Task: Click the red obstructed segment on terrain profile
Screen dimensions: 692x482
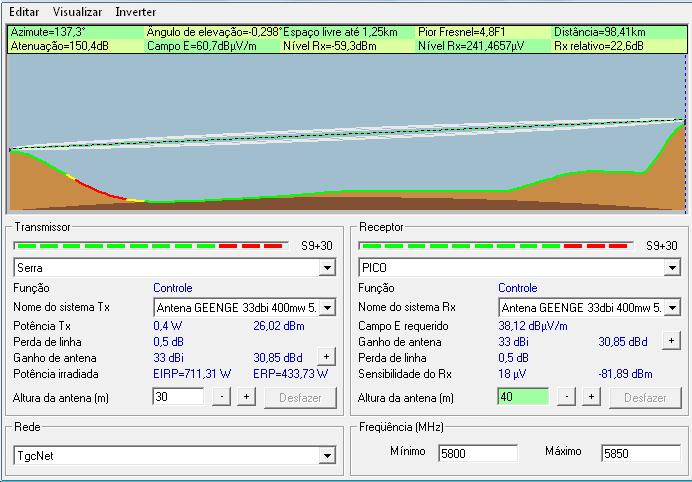Action: (x=101, y=191)
